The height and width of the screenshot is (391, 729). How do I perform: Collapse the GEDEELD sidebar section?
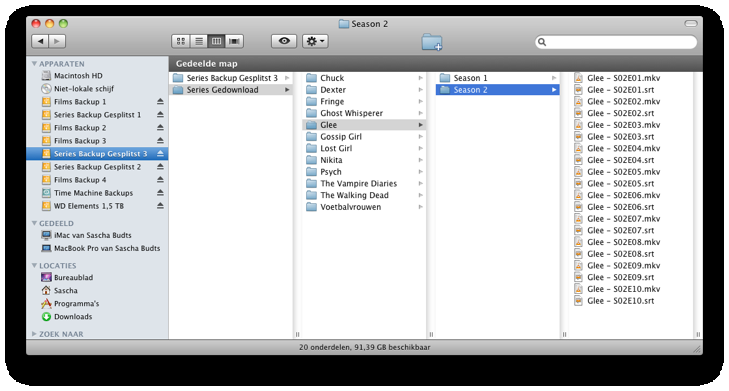tap(34, 223)
